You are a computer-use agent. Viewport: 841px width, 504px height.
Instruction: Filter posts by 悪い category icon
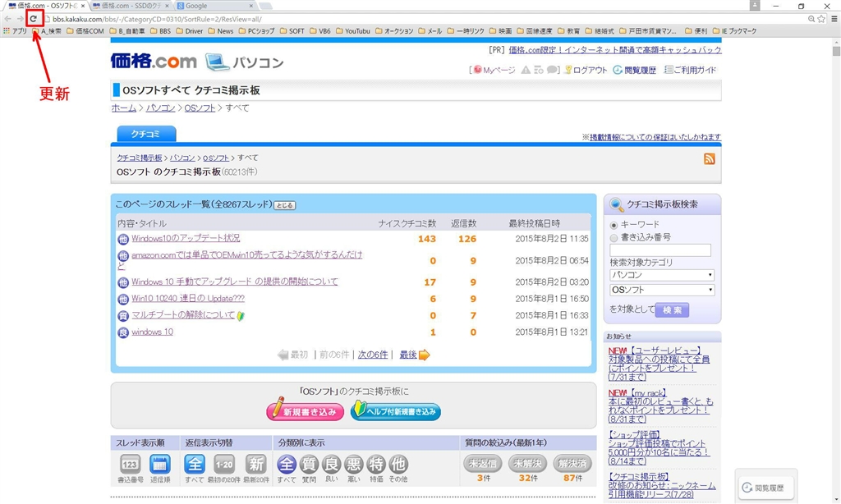[353, 465]
